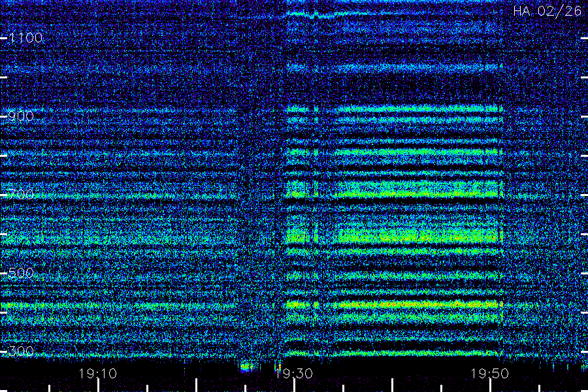Viewport: 588px width, 392px height.
Task: Click the 19:30 time axis label
Action: click(x=293, y=374)
